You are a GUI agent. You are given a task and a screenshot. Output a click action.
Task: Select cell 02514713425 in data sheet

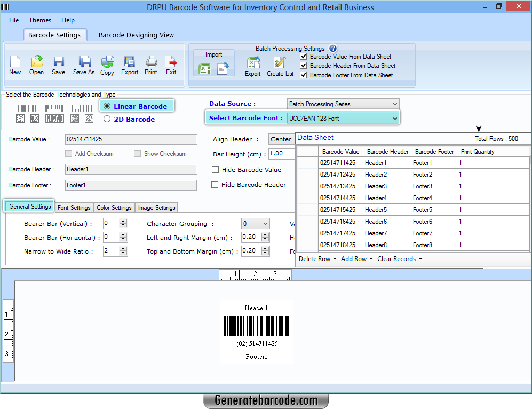click(340, 186)
